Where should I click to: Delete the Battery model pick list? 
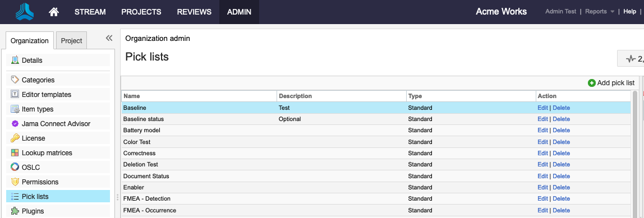click(561, 130)
